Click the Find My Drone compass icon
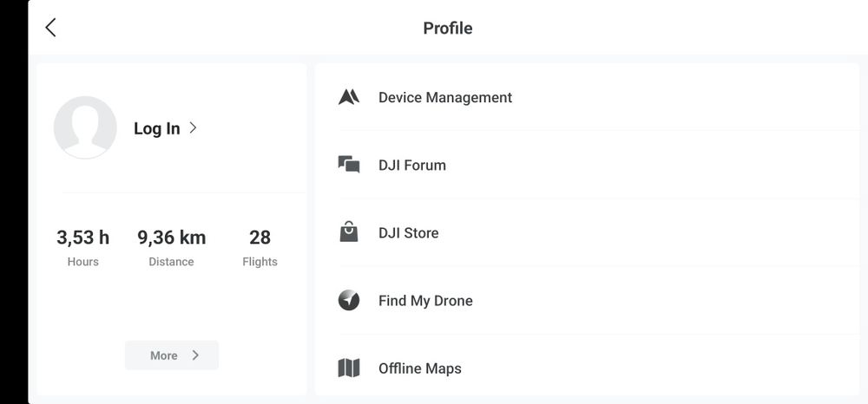The width and height of the screenshot is (868, 404). pos(349,301)
